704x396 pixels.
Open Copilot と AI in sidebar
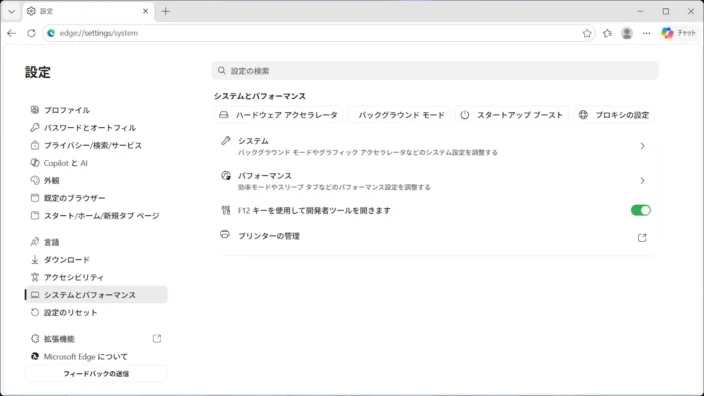point(96,163)
